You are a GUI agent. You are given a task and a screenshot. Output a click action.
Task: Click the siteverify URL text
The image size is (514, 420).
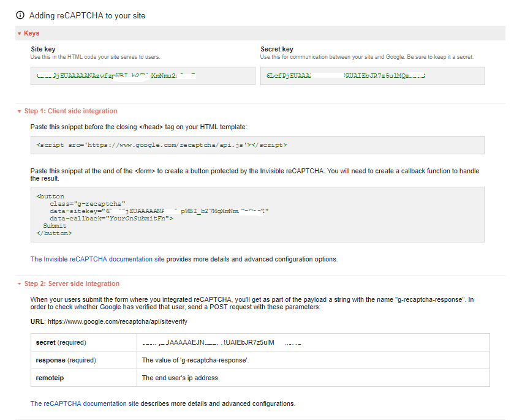coord(111,321)
